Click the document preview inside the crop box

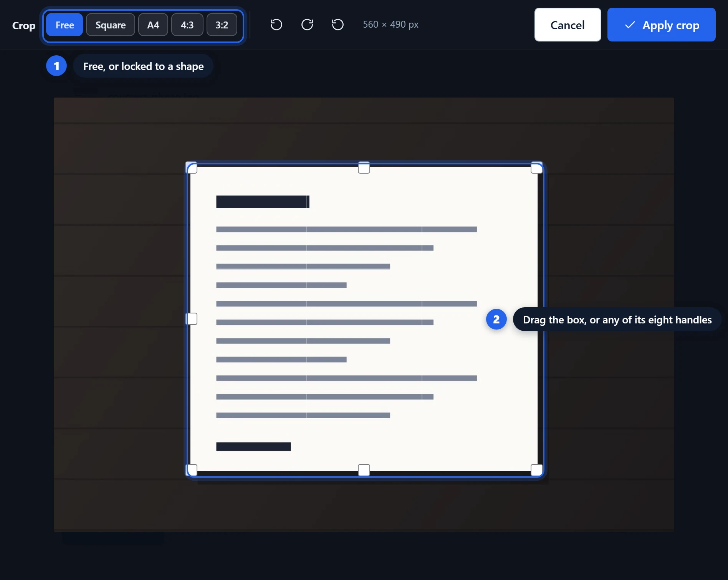pos(364,319)
